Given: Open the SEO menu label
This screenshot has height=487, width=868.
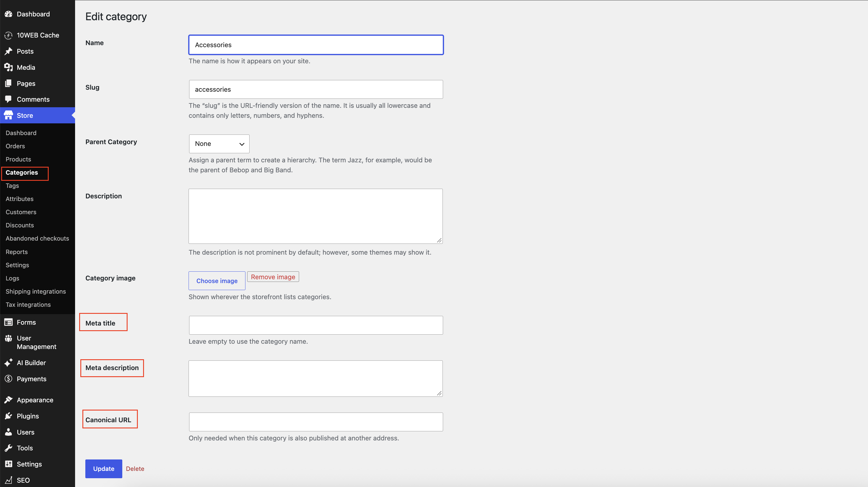Looking at the screenshot, I should point(23,480).
